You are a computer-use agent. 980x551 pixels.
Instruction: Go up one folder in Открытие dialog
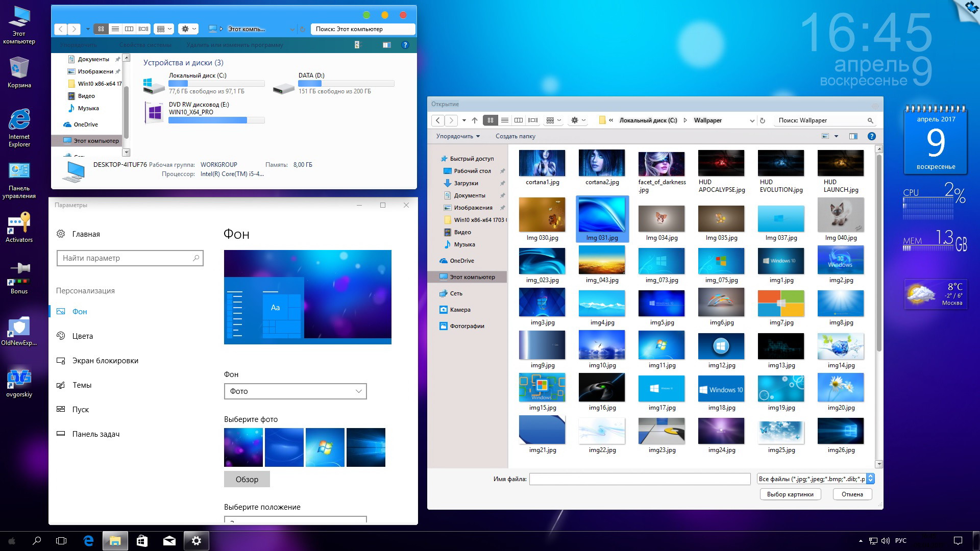pyautogui.click(x=475, y=120)
